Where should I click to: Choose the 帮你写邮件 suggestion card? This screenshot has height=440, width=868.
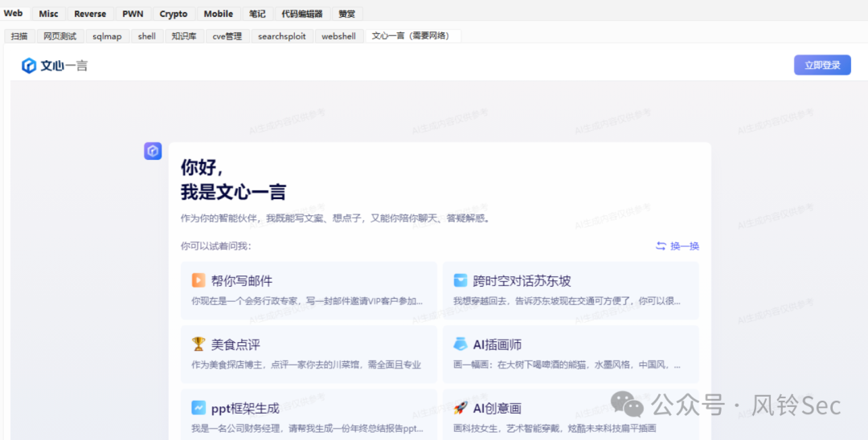coord(309,291)
